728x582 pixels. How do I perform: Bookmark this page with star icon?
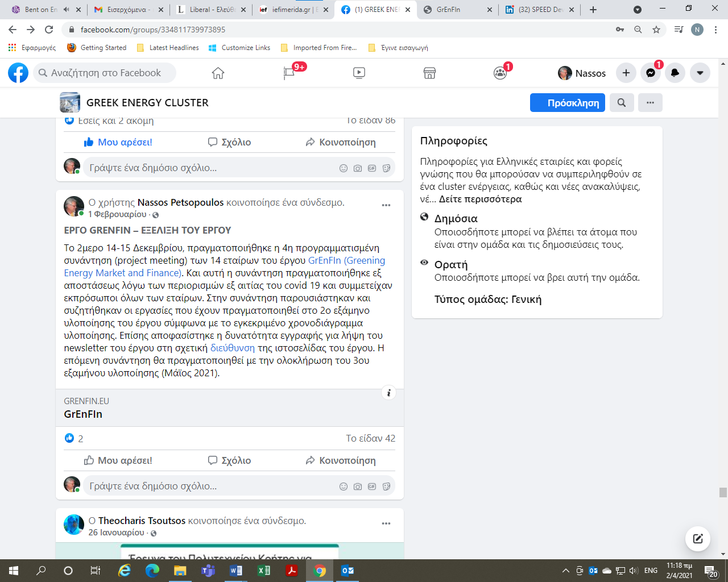coord(656,30)
